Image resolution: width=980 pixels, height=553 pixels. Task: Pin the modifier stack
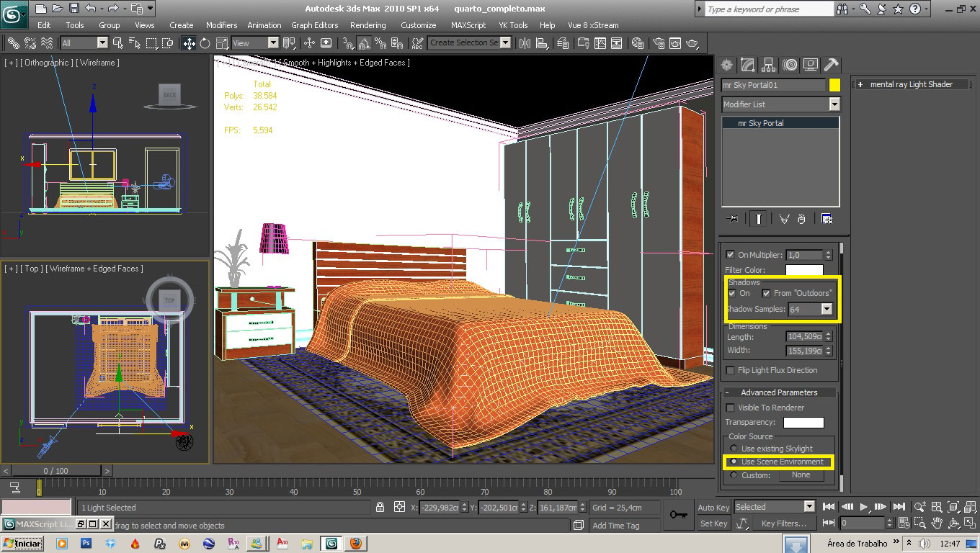point(734,218)
